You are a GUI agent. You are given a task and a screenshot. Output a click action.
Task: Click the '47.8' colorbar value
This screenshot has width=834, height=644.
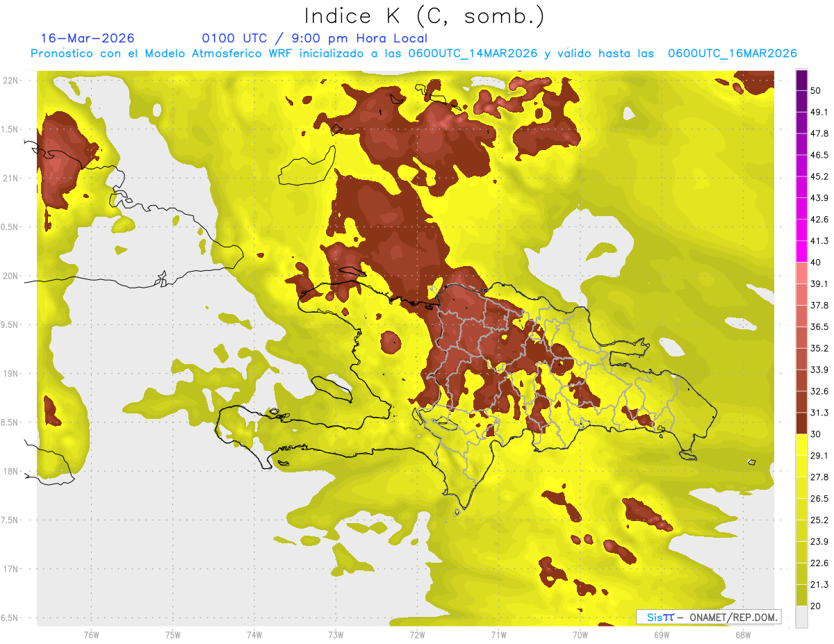[819, 133]
